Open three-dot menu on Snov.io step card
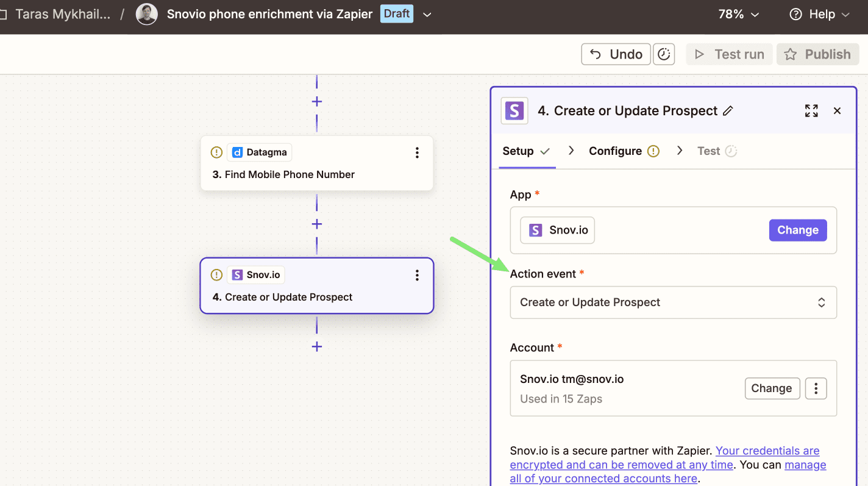The width and height of the screenshot is (868, 486). (x=417, y=276)
